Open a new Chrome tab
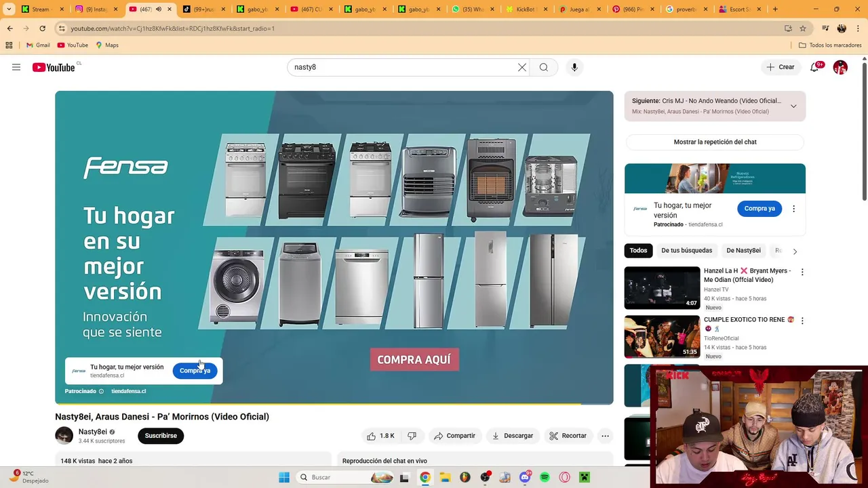Viewport: 868px width, 488px height. (775, 9)
